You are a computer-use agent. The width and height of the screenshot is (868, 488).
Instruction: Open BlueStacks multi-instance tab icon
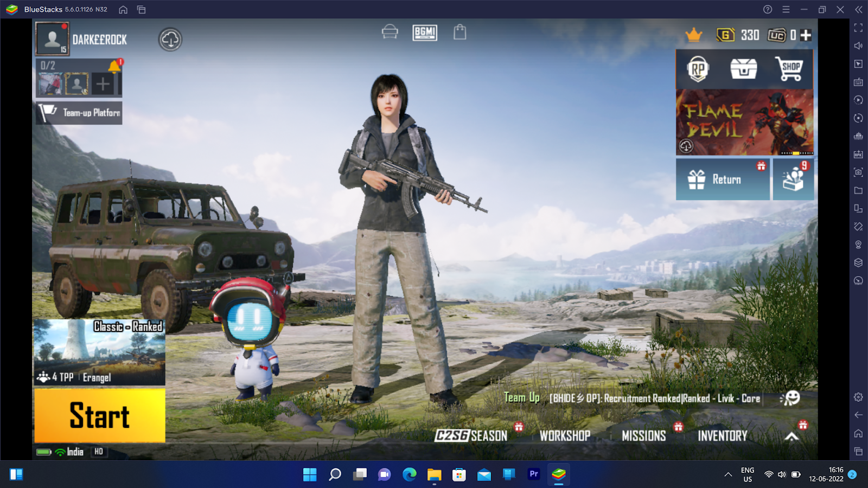[142, 10]
